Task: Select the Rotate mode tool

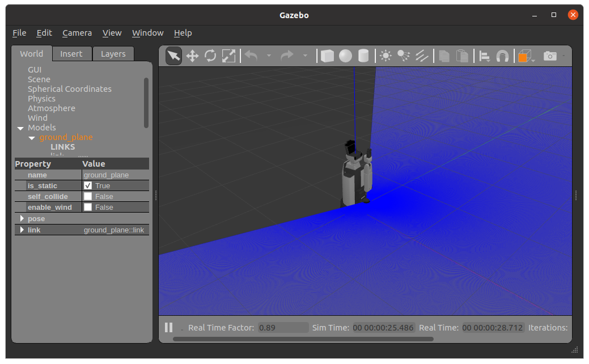Action: pos(210,56)
